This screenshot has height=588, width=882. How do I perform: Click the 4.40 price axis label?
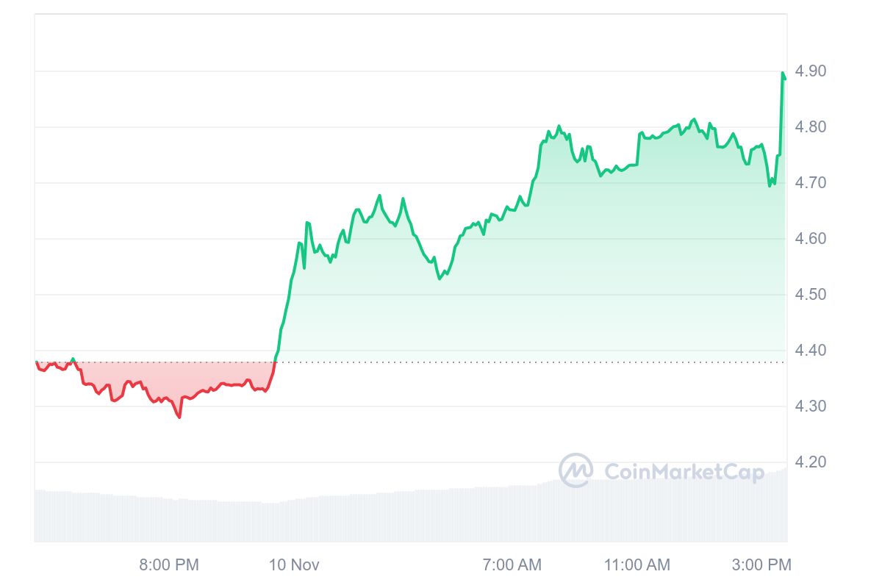point(811,351)
